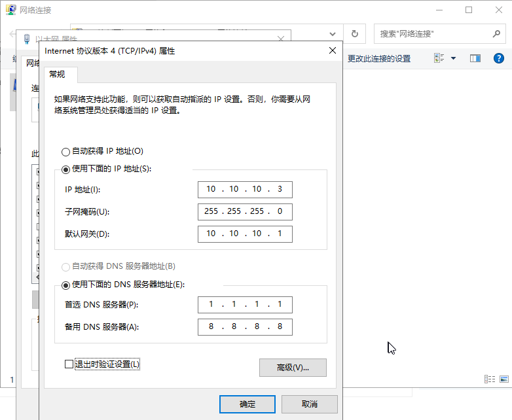Click the magnifier icon in the search box
This screenshot has height=420, width=512.
click(496, 33)
